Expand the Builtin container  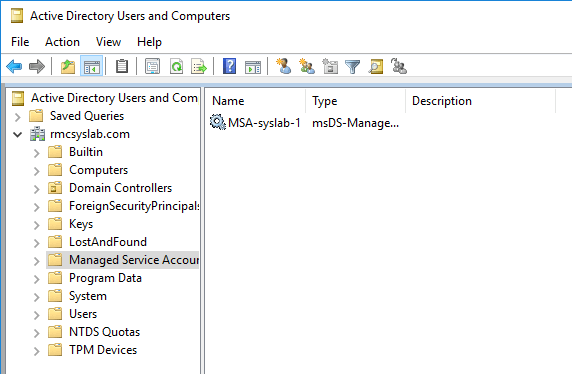(x=36, y=153)
